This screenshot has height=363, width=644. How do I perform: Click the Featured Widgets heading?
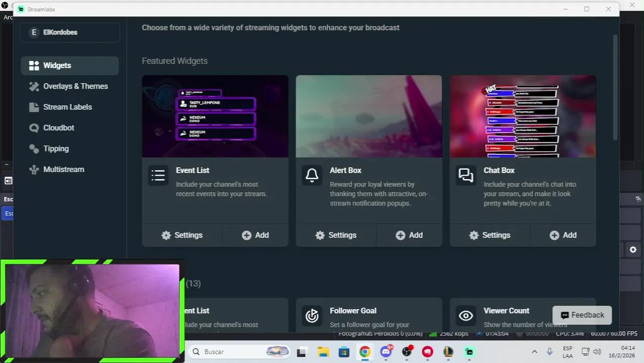point(175,61)
